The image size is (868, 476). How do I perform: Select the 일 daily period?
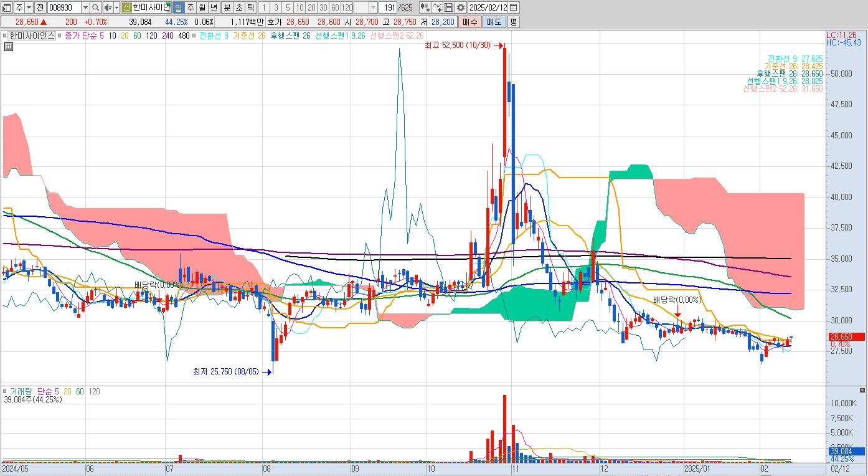pyautogui.click(x=178, y=7)
